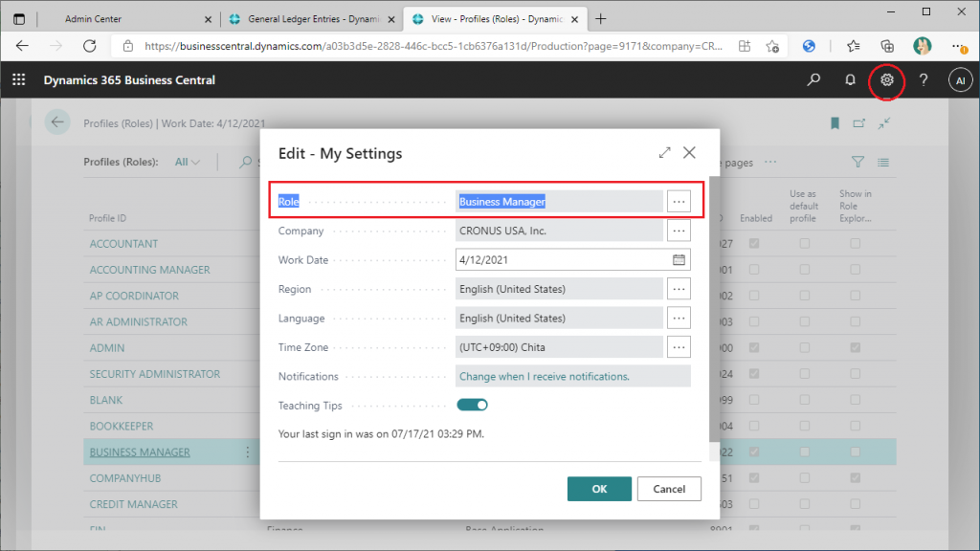Bookmark the Profiles page
Image resolution: width=980 pixels, height=551 pixels.
[x=835, y=123]
